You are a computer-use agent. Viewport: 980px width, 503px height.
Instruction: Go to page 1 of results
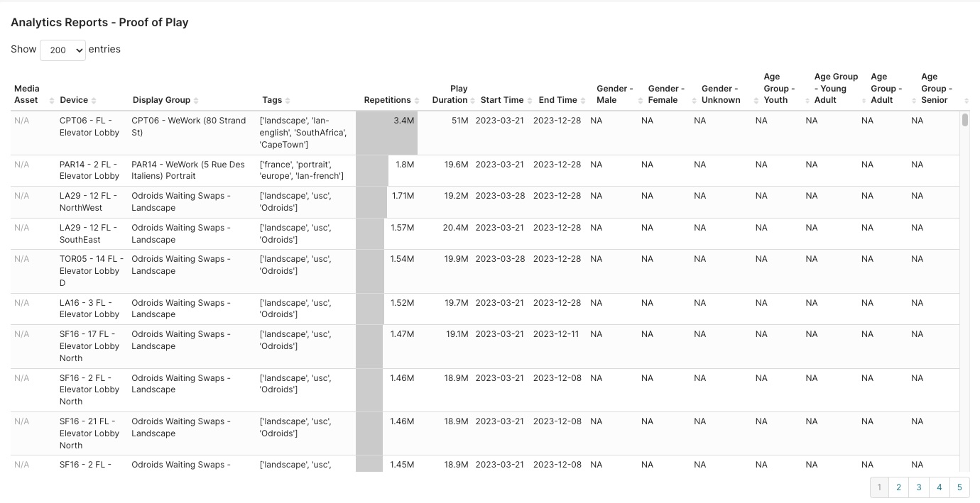pyautogui.click(x=879, y=487)
